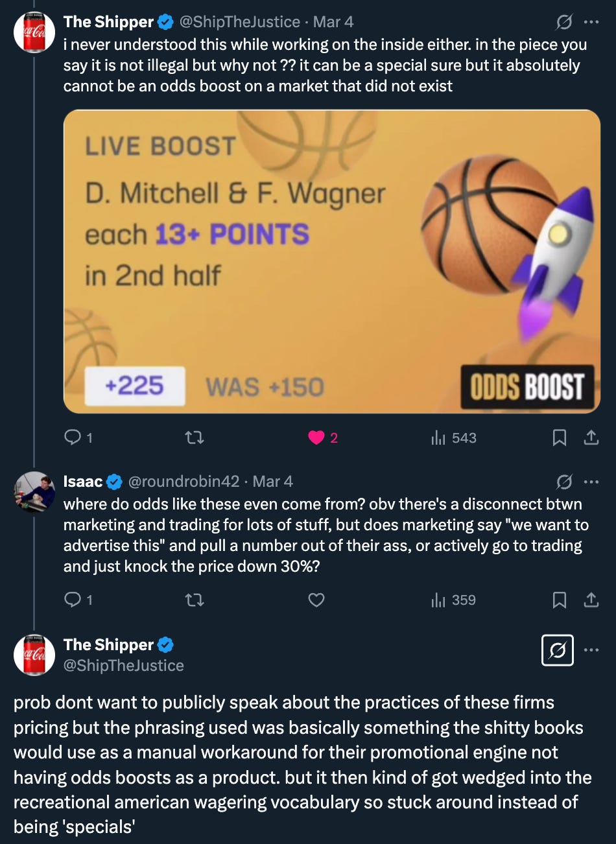616x844 pixels.
Task: Like Isaac's tweet
Action: pyautogui.click(x=316, y=600)
